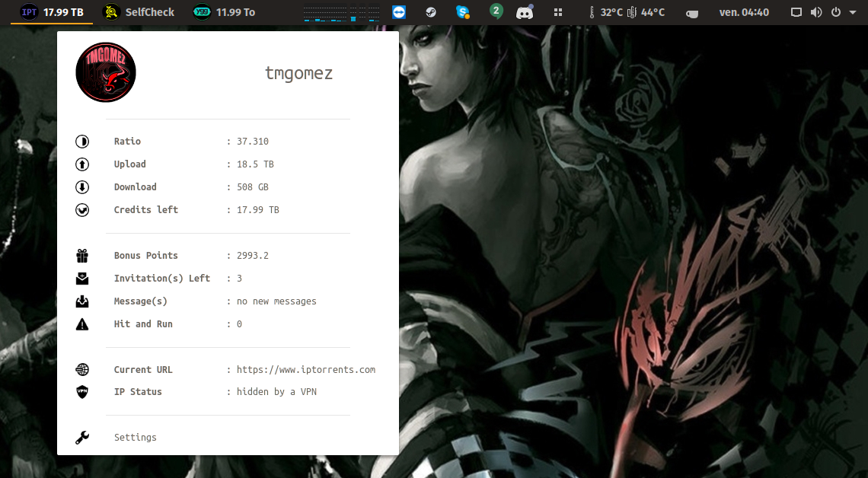The image size is (868, 478).
Task: Click the Upload arrow icon
Action: 82,164
